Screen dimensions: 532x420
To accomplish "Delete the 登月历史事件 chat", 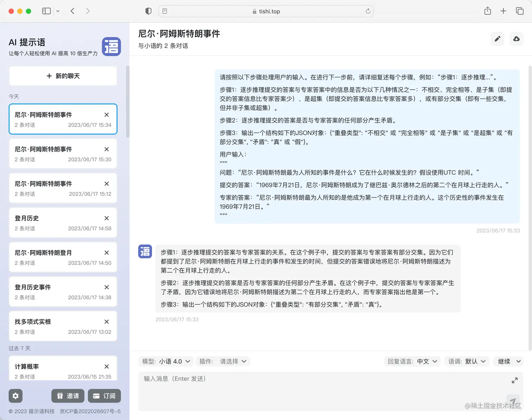I will click(107, 287).
